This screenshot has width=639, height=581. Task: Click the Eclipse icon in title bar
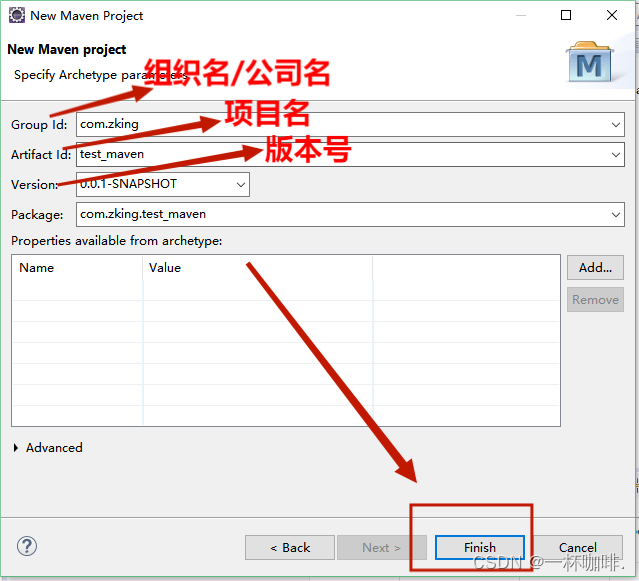click(17, 15)
